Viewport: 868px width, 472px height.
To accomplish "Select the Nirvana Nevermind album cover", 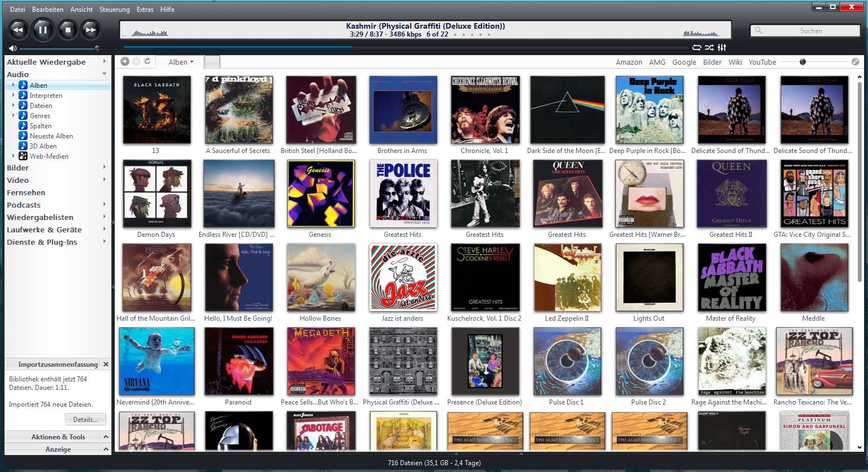I will tap(156, 361).
